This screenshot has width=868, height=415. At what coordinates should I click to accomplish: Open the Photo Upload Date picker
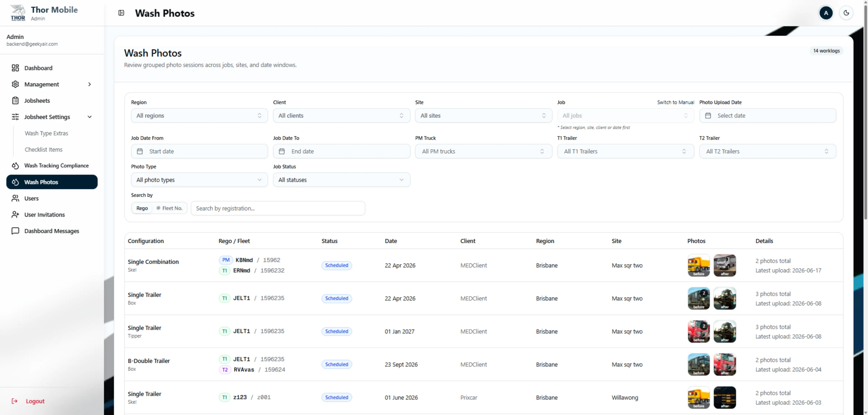[768, 115]
